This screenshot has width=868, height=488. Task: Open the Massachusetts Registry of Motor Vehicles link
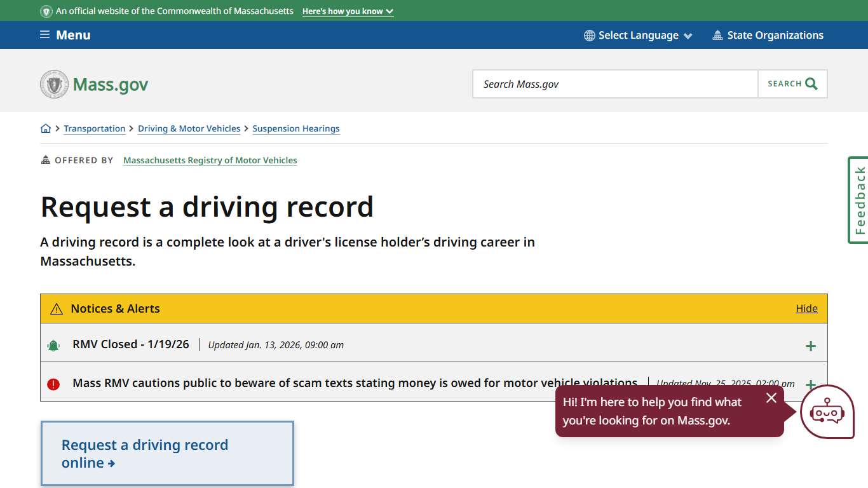210,159
